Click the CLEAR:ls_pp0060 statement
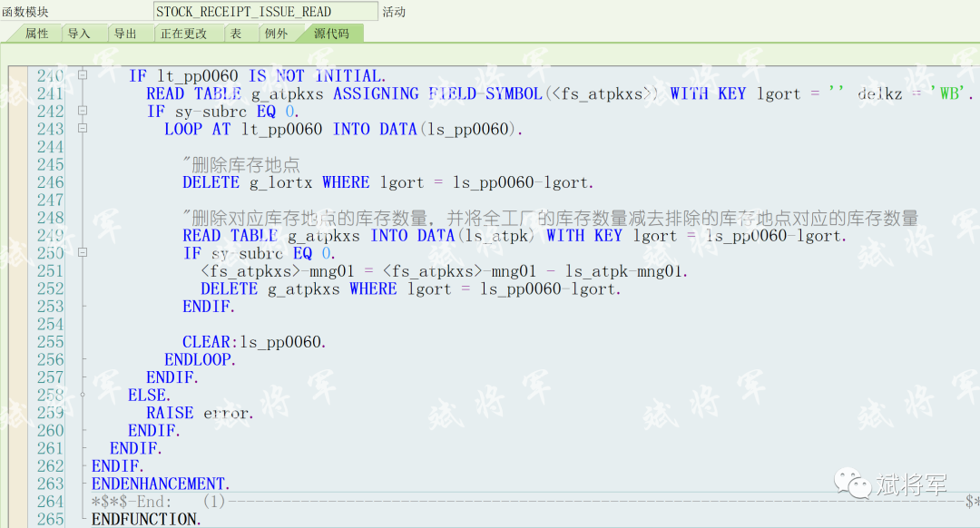The image size is (980, 528). (254, 342)
